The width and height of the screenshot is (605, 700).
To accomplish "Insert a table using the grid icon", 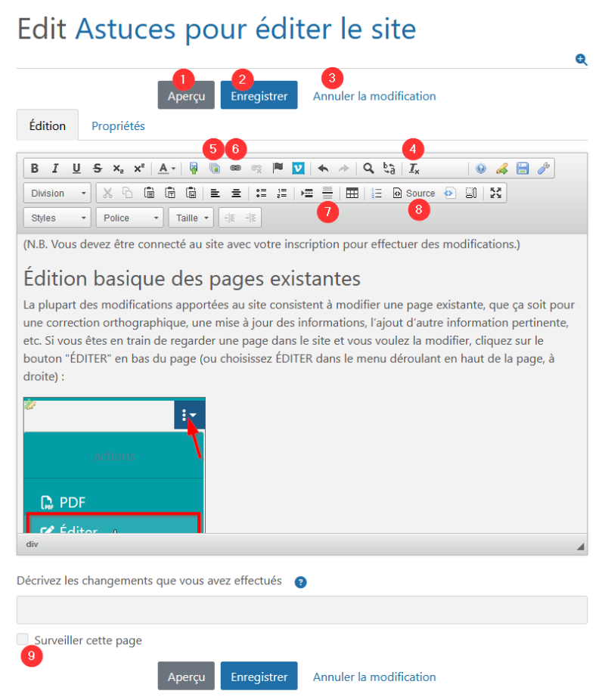I will (x=352, y=193).
